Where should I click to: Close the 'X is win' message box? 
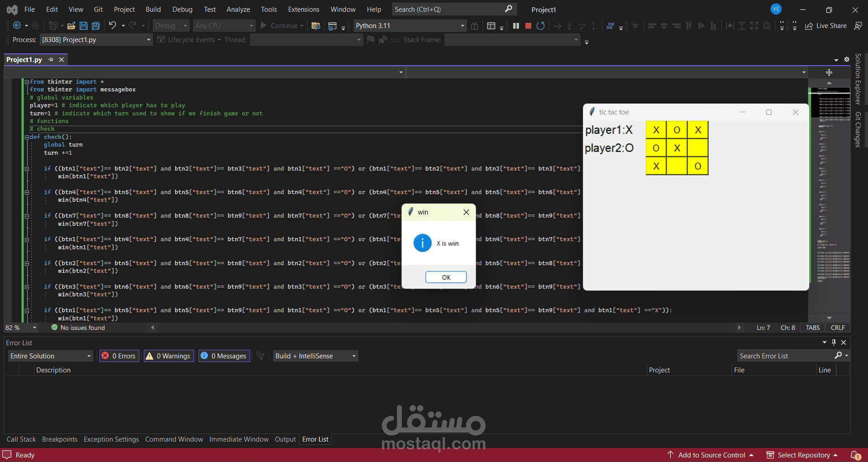tap(466, 212)
